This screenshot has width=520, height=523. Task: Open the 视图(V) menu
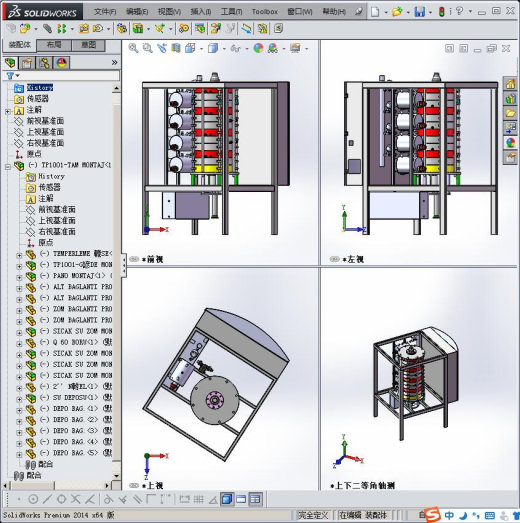click(x=169, y=12)
